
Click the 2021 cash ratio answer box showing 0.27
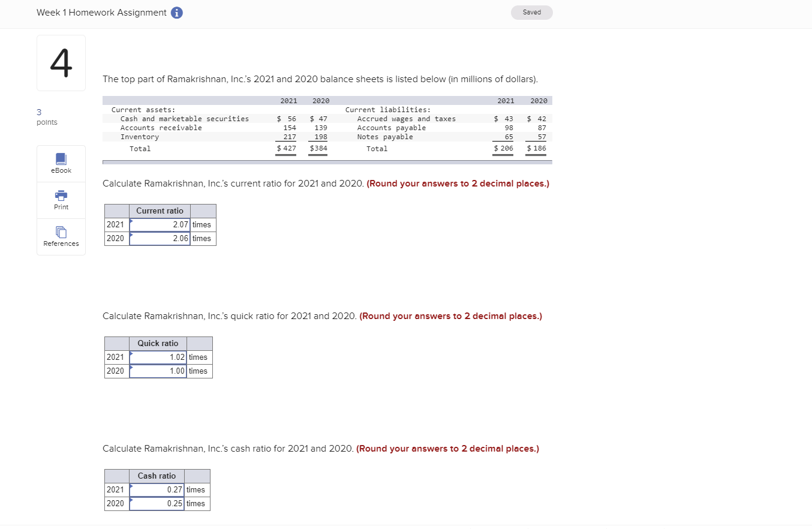(157, 489)
